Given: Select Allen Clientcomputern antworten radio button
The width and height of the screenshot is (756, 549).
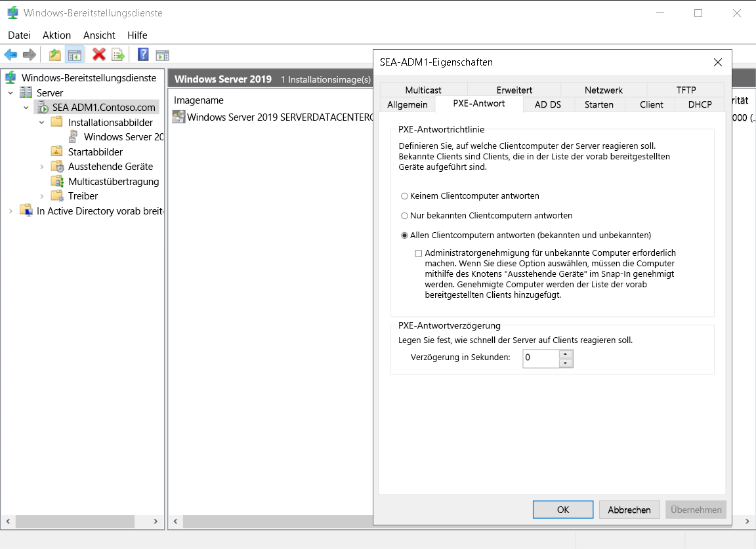Looking at the screenshot, I should [x=404, y=235].
